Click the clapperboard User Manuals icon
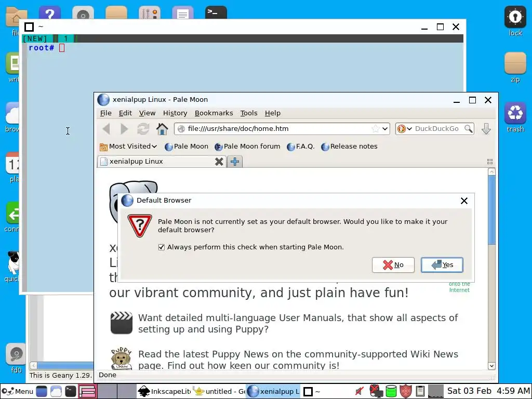Viewport: 532px width, 399px height. 122,323
